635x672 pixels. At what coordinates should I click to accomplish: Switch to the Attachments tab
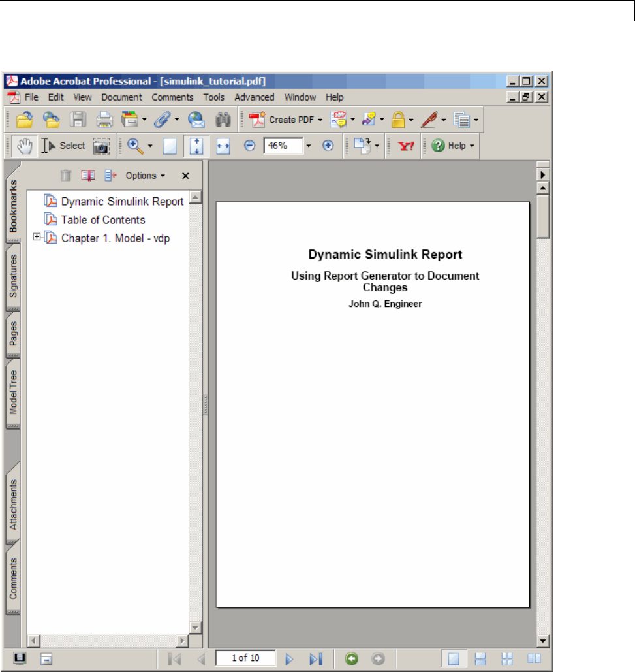click(x=13, y=504)
